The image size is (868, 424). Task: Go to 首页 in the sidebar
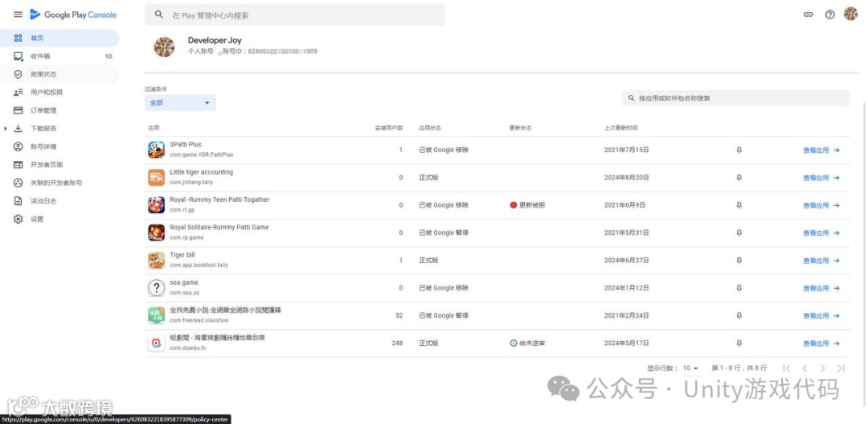tap(59, 38)
